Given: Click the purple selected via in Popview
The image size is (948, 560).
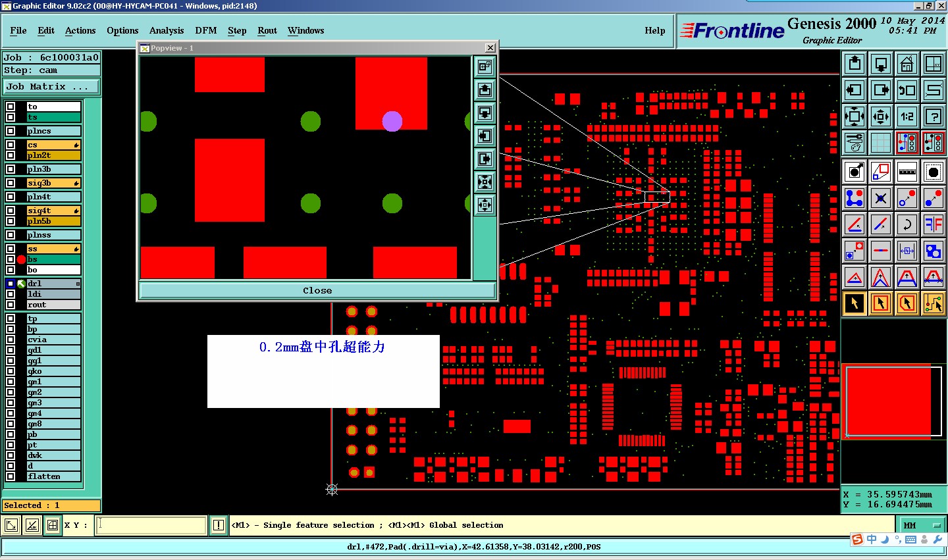Looking at the screenshot, I should (392, 121).
